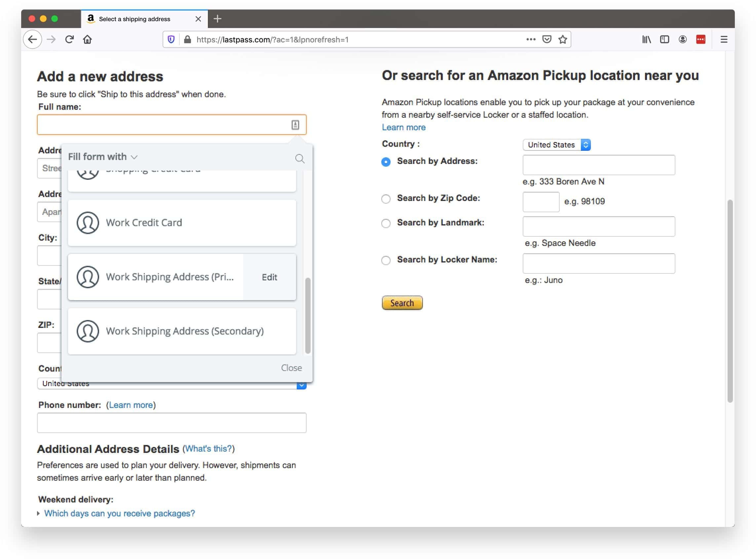Open the LastPass extension toolbar icon

(x=700, y=39)
